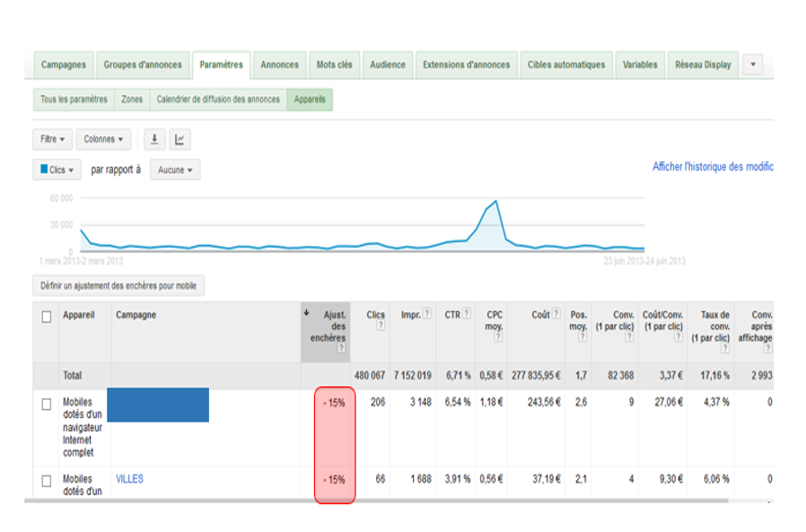Viewport: 806px width, 532px height.
Task: Open help icon under CPC moy. header
Action: (498, 337)
